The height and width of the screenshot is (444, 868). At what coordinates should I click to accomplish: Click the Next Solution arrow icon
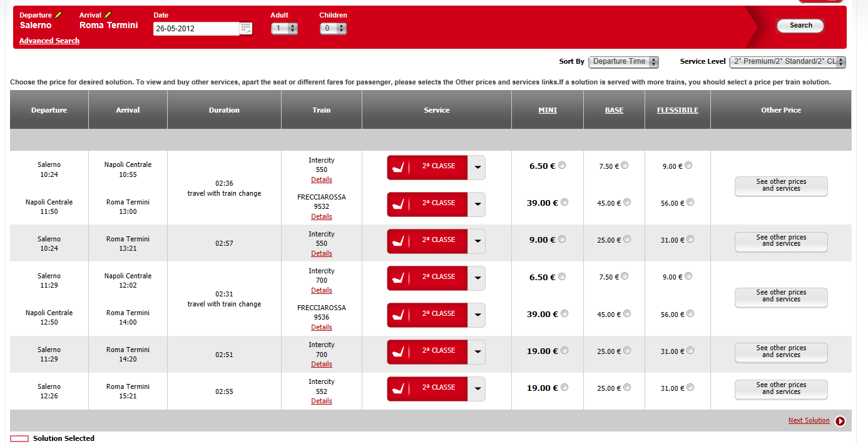point(840,421)
